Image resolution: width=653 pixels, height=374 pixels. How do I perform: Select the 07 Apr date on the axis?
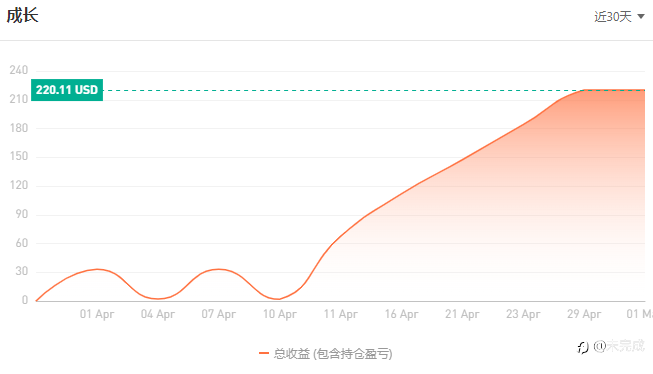(219, 314)
